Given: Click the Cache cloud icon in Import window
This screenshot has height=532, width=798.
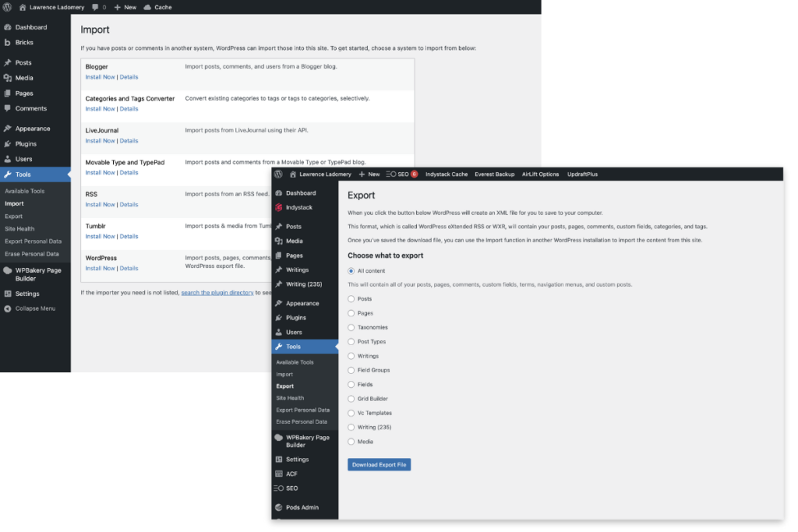Looking at the screenshot, I should pos(147,7).
